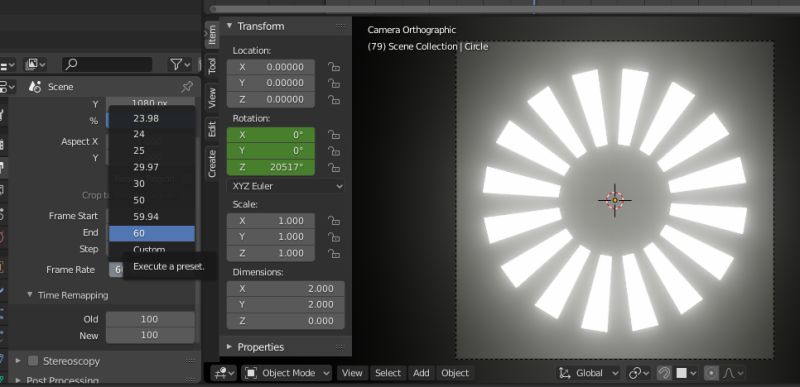Choose the 25 fps preset
The width and height of the screenshot is (800, 387).
click(152, 151)
